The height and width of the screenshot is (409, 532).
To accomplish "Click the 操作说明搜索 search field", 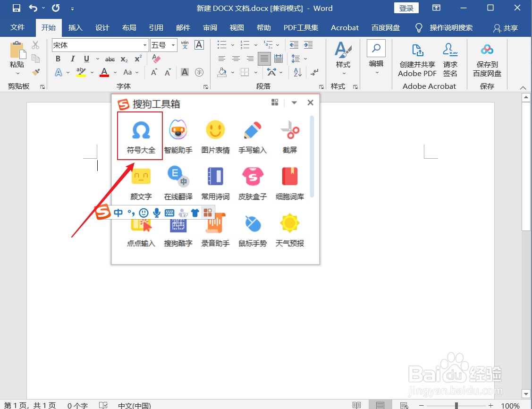I will tap(444, 28).
